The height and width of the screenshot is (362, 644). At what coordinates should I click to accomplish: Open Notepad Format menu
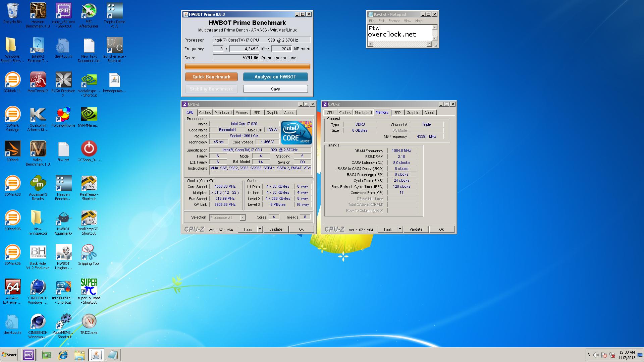(x=394, y=21)
